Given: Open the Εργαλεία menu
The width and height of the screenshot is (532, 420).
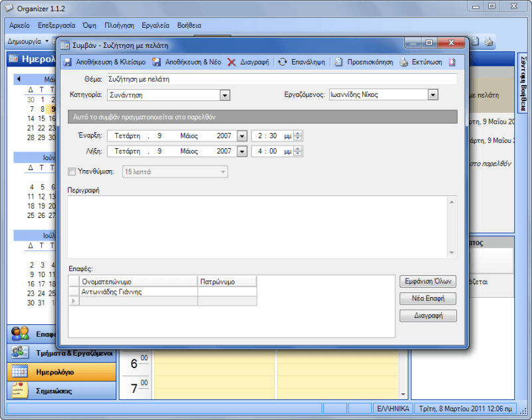Looking at the screenshot, I should 156,25.
